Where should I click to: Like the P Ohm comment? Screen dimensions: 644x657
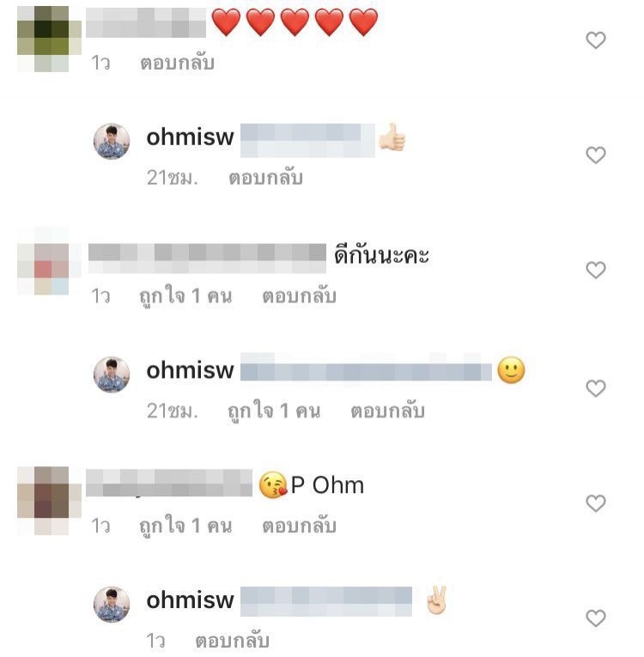click(595, 503)
